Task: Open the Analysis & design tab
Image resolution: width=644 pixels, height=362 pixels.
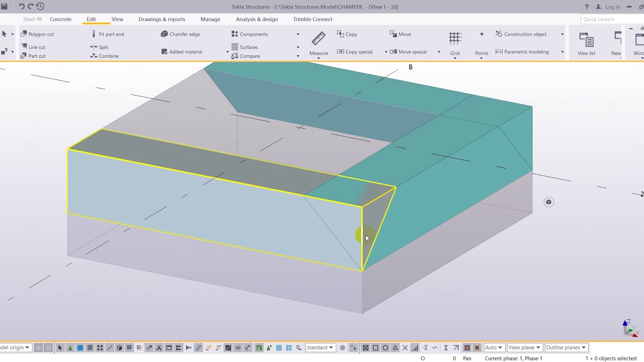Action: pyautogui.click(x=257, y=19)
